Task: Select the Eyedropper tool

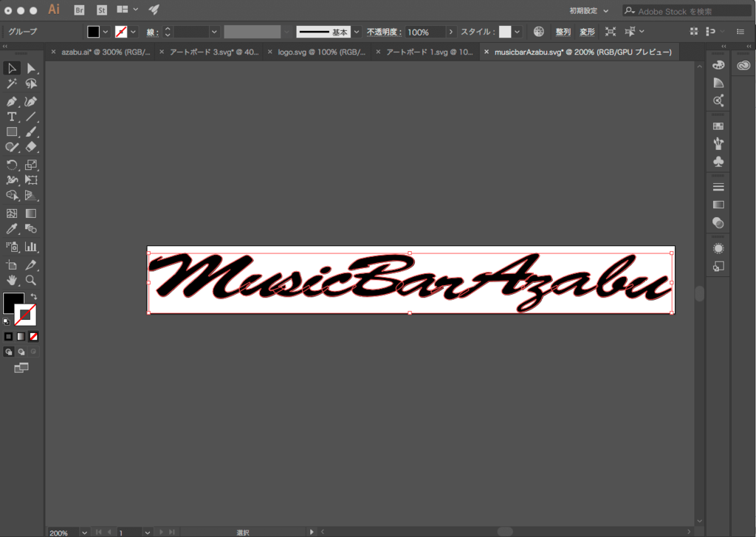Action: (12, 229)
